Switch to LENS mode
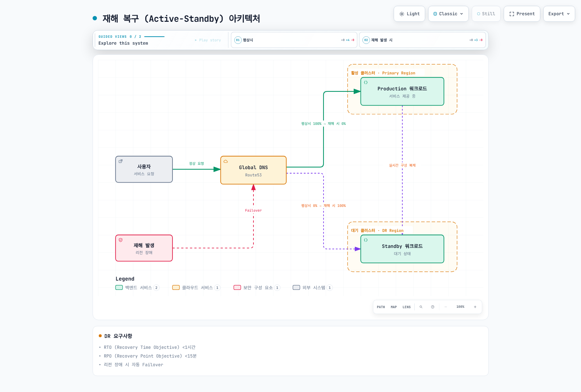 coord(407,307)
